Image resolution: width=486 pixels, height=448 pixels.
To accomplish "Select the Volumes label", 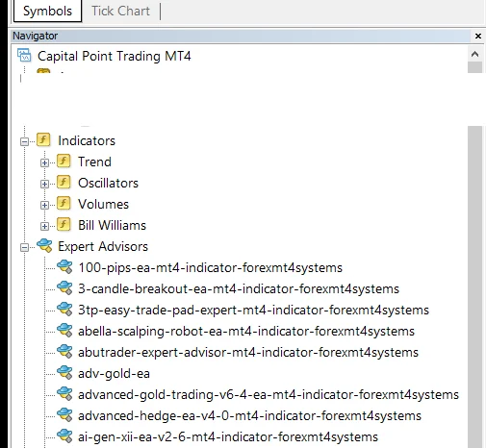I will pyautogui.click(x=103, y=204).
